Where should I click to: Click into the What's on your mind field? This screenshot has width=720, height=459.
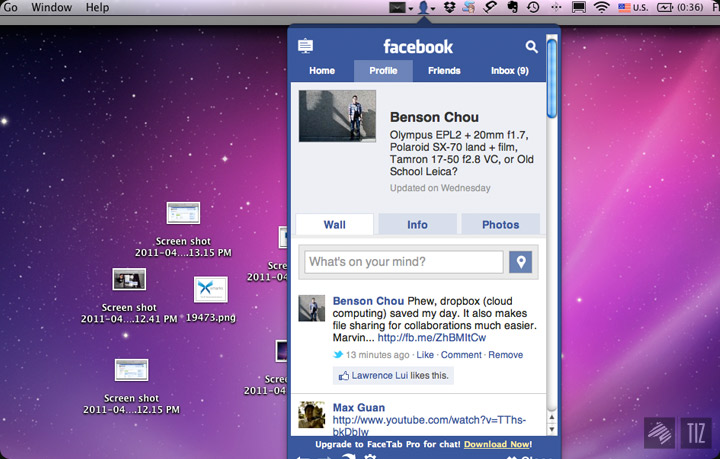(403, 262)
